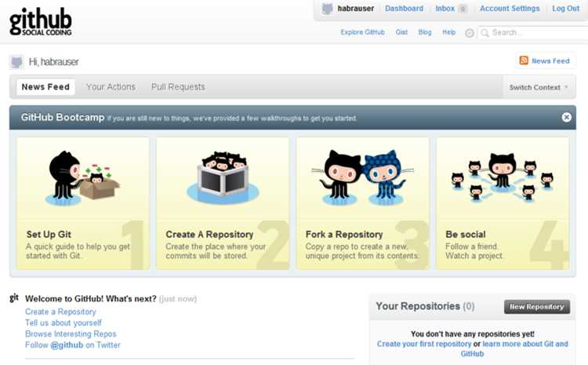Click 'You don't have any repositories yet!' text
The height and width of the screenshot is (365, 588).
tap(473, 334)
